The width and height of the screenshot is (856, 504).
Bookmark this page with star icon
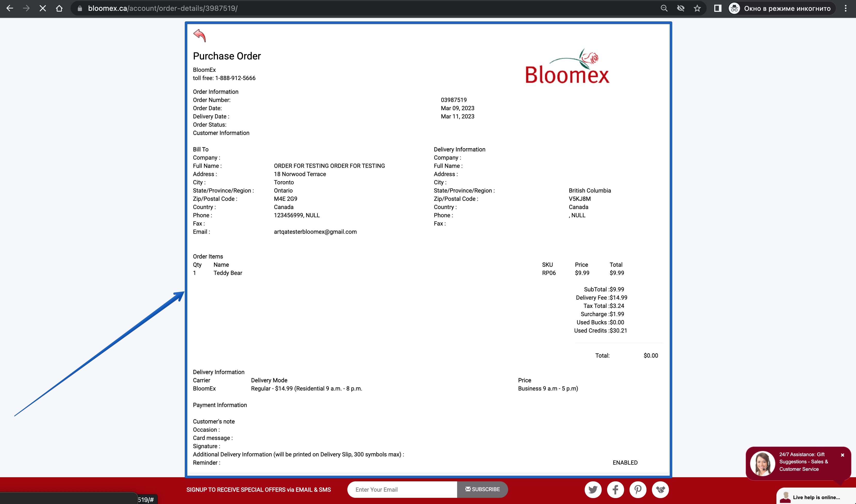(697, 8)
